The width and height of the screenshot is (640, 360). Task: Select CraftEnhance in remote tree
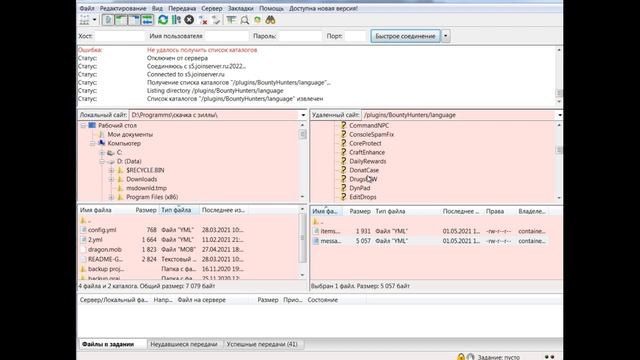367,152
